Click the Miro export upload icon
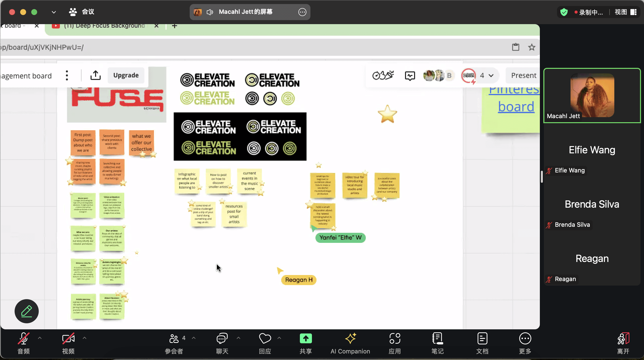This screenshot has height=360, width=644. (95, 75)
